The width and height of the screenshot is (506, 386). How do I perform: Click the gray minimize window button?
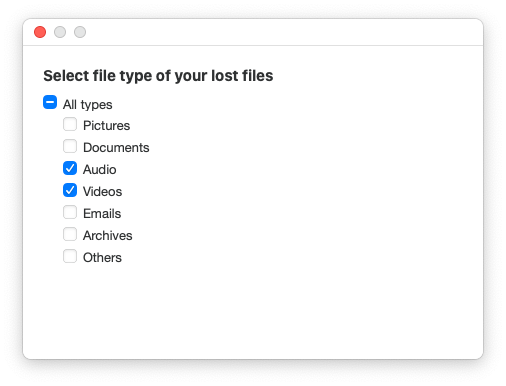point(60,32)
